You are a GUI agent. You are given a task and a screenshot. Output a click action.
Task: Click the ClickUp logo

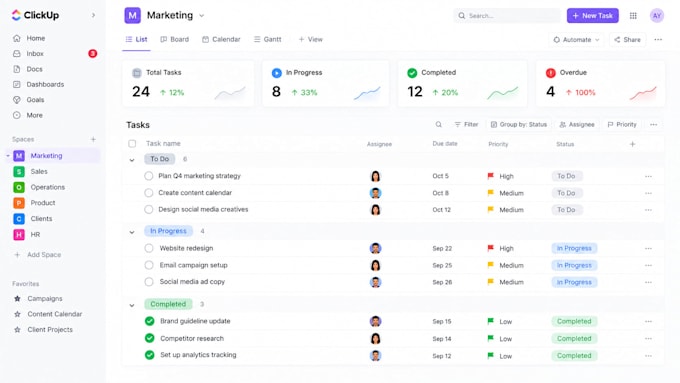point(35,15)
